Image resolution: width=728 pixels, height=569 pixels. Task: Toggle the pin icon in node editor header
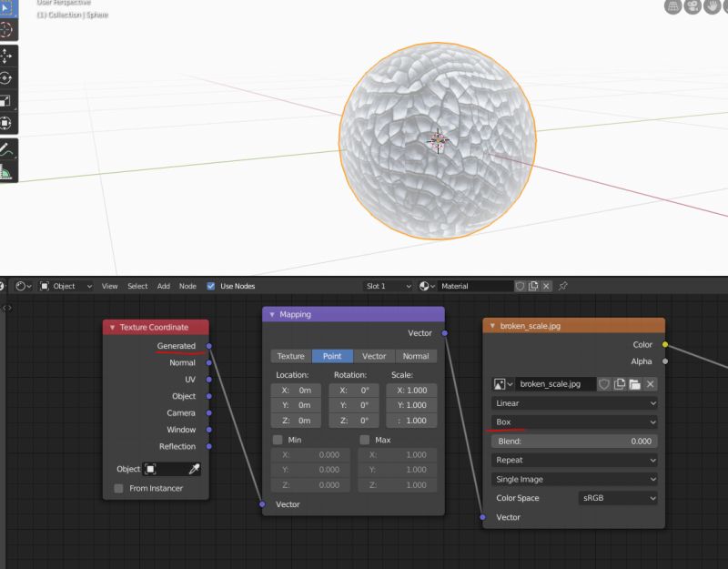click(x=562, y=286)
